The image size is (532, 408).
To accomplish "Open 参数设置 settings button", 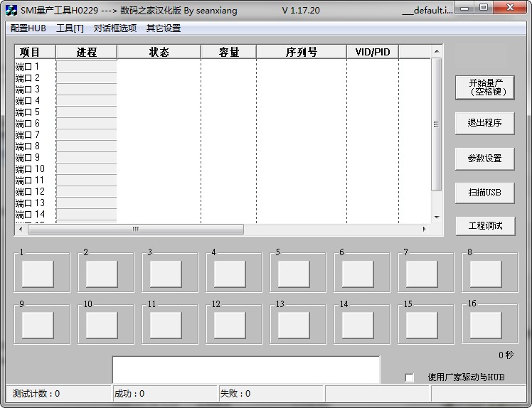I will point(485,159).
